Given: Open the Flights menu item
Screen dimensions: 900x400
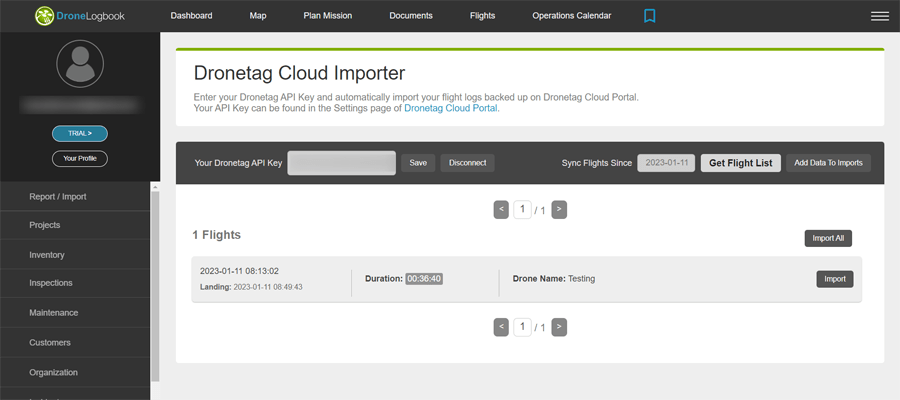Looking at the screenshot, I should (482, 15).
